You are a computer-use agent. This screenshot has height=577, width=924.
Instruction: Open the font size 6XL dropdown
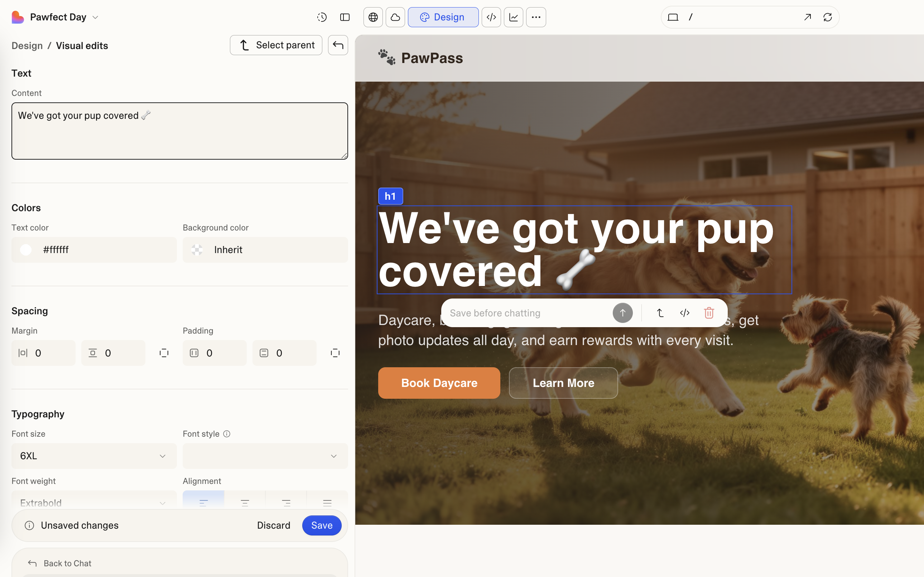(x=94, y=456)
